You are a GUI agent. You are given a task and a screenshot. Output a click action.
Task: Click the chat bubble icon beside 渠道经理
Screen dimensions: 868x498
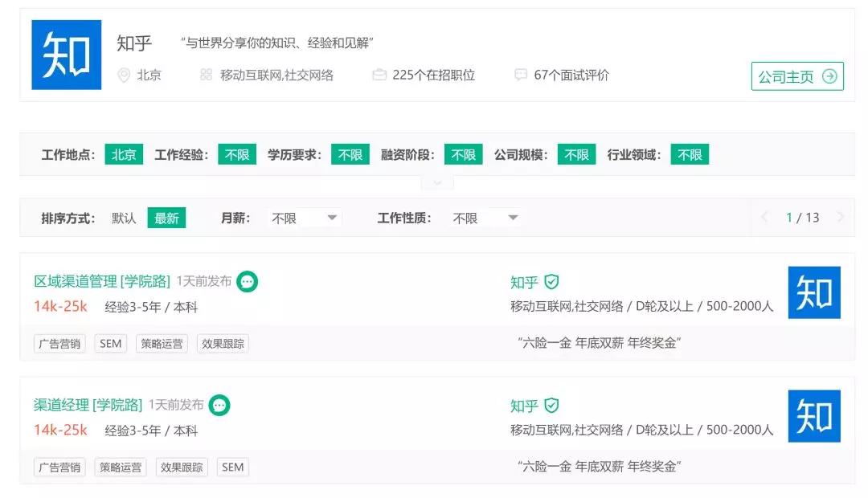[219, 406]
